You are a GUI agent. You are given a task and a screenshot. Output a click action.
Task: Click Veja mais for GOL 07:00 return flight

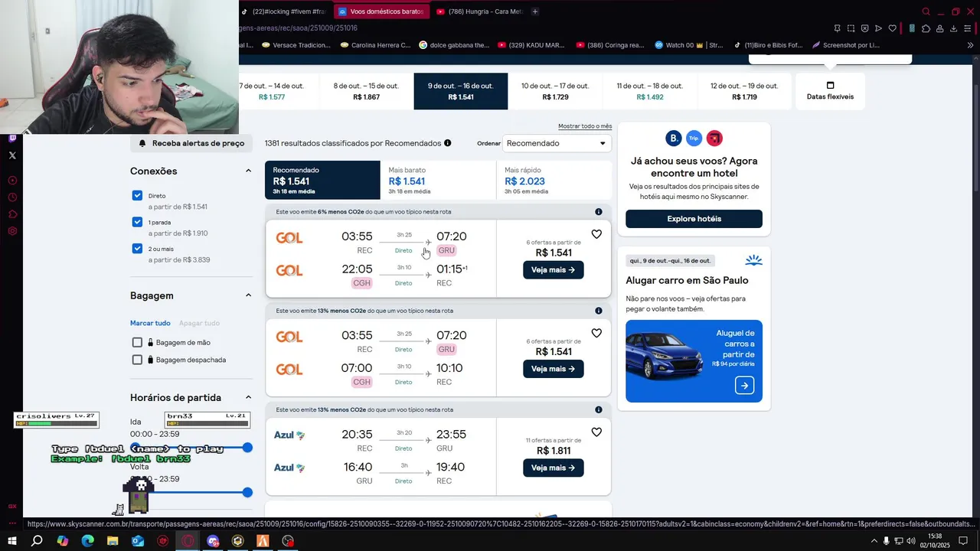(x=553, y=368)
